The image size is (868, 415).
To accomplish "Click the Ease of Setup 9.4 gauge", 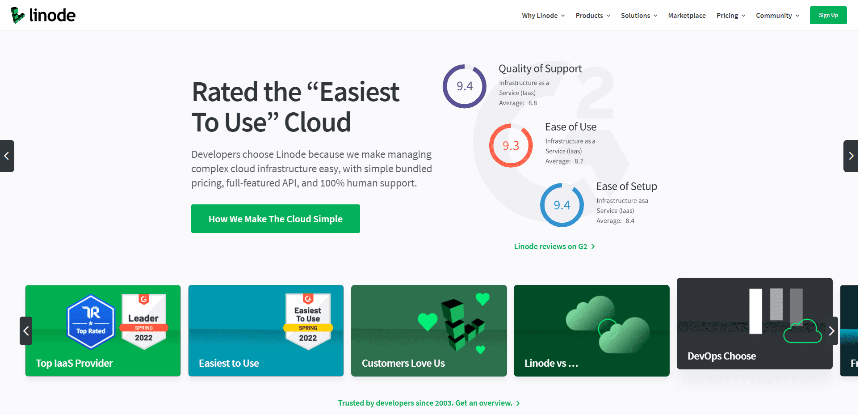I will point(562,205).
